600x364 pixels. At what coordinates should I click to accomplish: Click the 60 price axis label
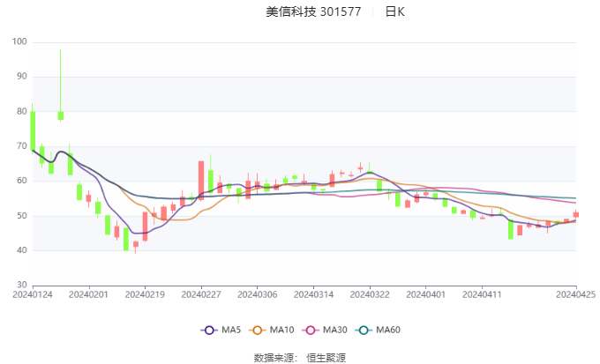click(x=22, y=181)
